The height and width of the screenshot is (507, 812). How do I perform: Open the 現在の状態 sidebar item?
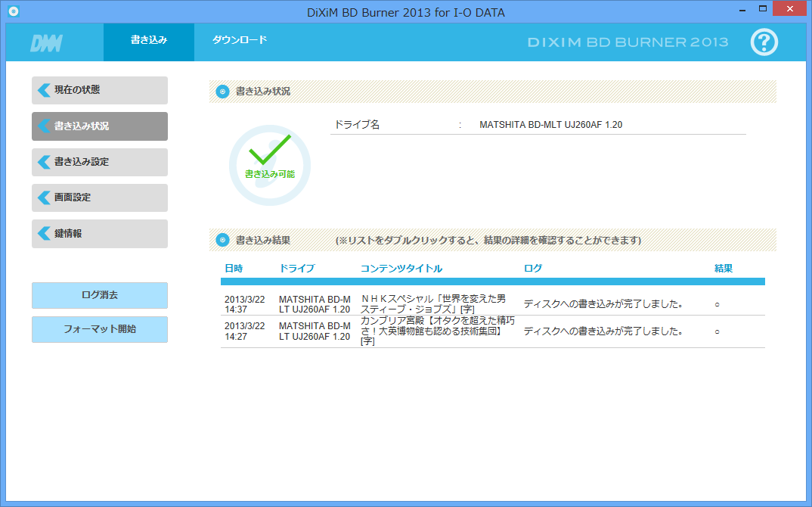[x=100, y=90]
